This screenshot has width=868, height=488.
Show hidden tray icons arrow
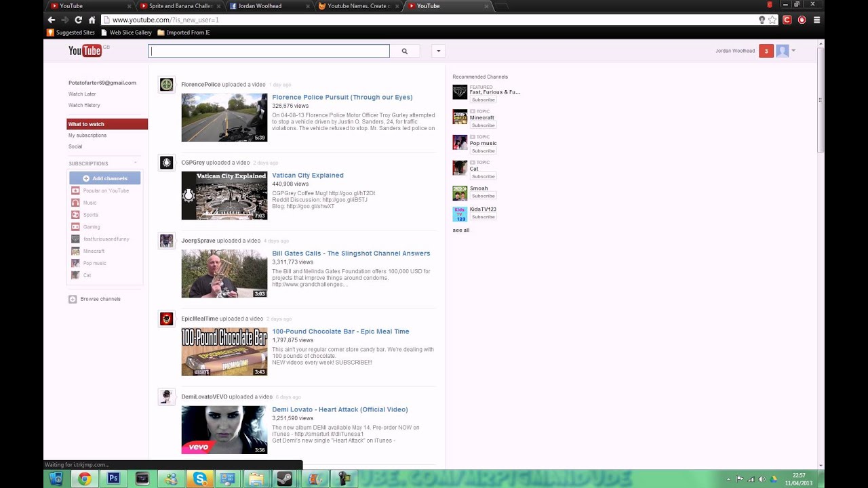(729, 479)
